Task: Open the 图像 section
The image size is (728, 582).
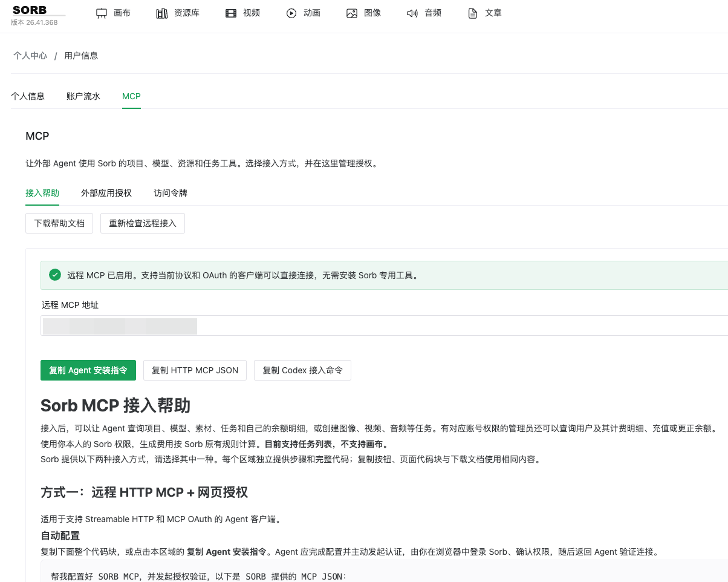Action: (x=364, y=13)
